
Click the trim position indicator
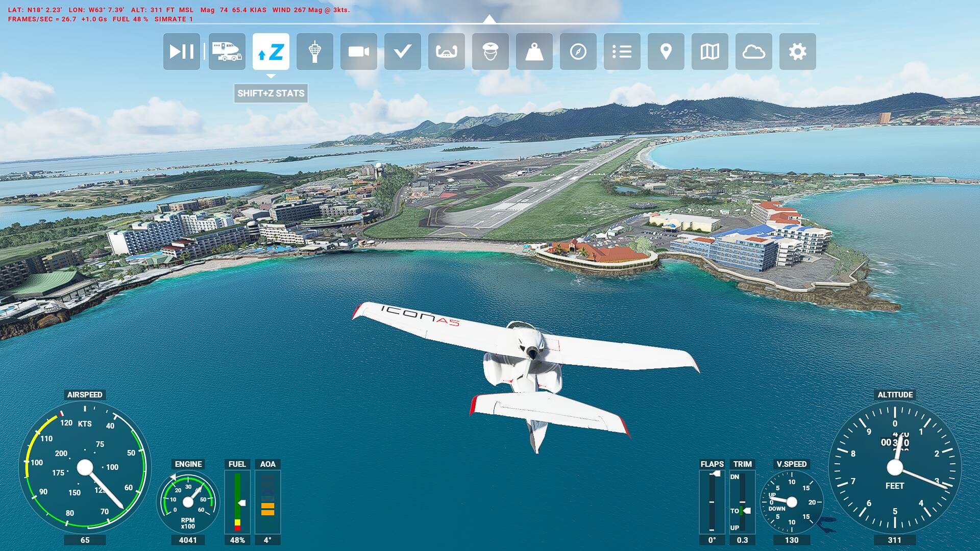coord(746,511)
